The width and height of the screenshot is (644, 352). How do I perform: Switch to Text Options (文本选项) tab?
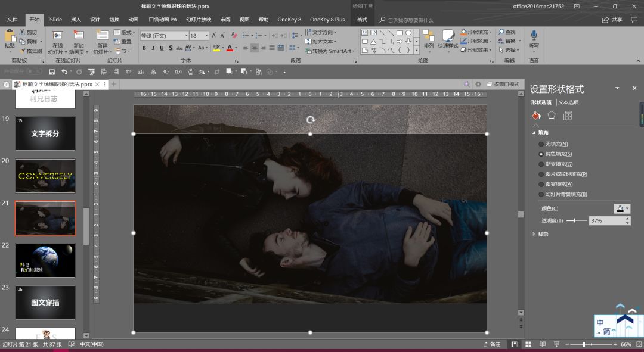tap(568, 102)
